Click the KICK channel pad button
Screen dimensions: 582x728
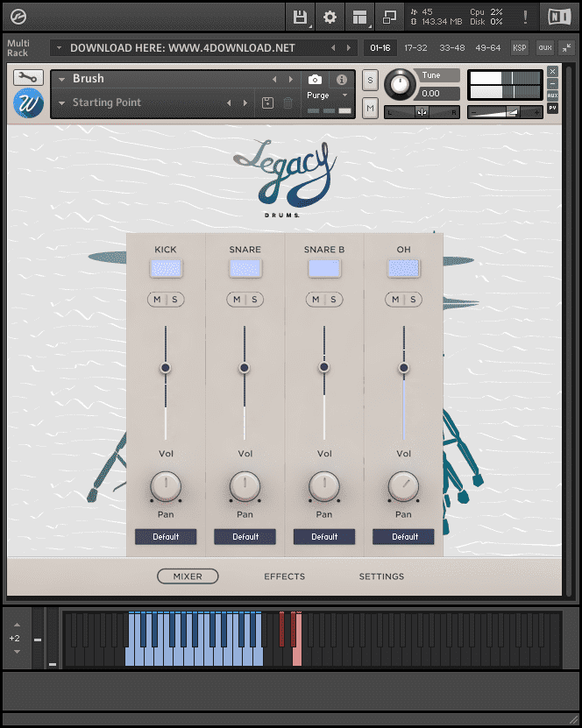(x=166, y=268)
